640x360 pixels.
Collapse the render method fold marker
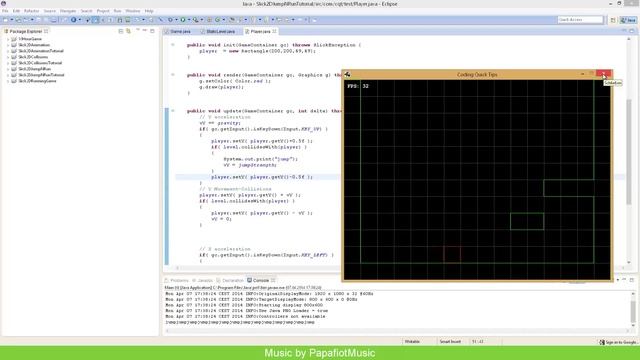click(x=173, y=75)
